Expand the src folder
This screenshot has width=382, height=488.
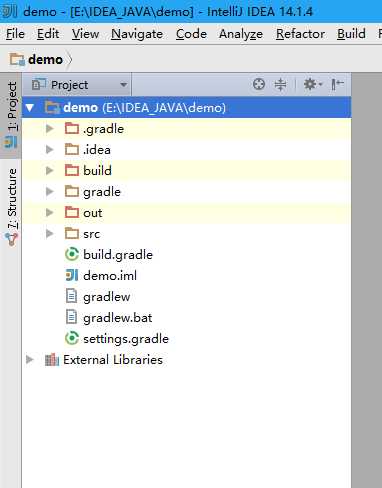point(49,233)
